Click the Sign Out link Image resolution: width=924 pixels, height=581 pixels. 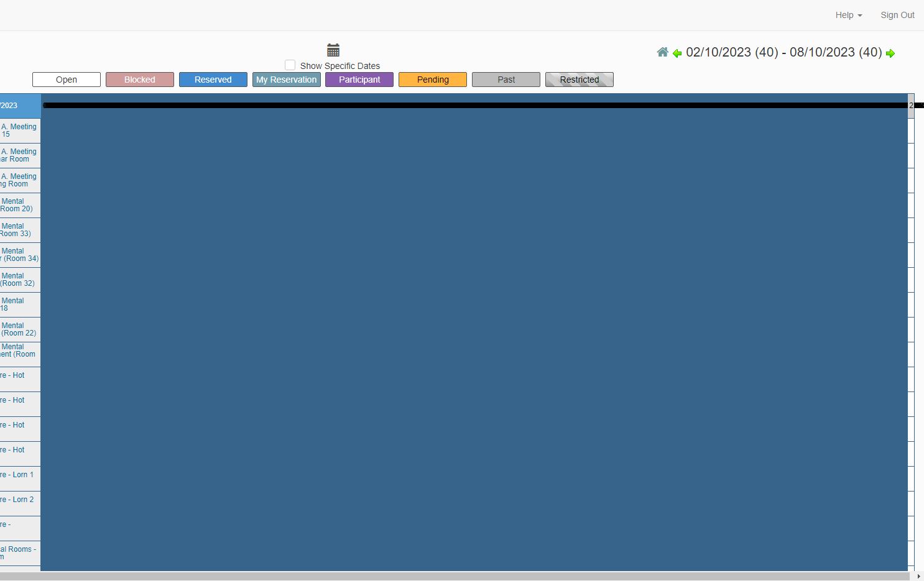pyautogui.click(x=897, y=15)
